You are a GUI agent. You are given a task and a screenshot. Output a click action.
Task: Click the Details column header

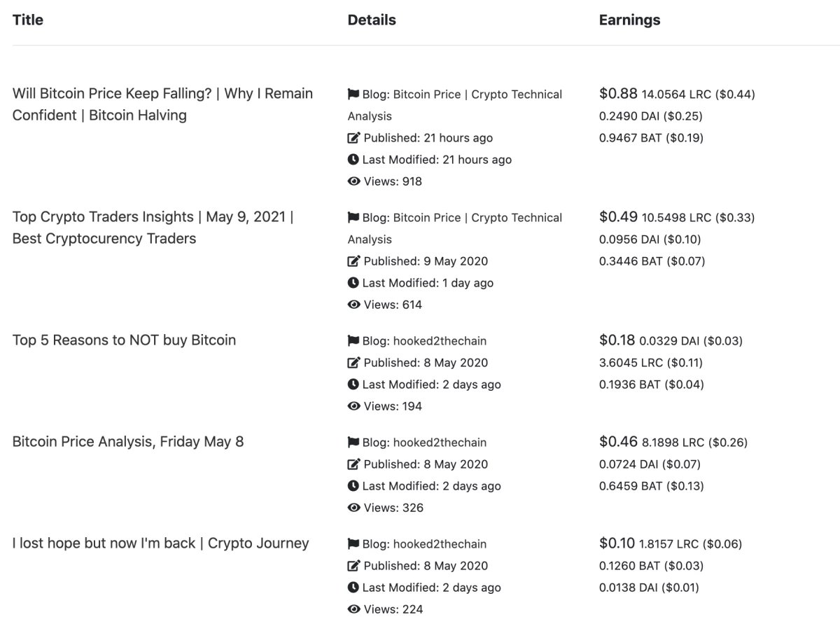372,20
